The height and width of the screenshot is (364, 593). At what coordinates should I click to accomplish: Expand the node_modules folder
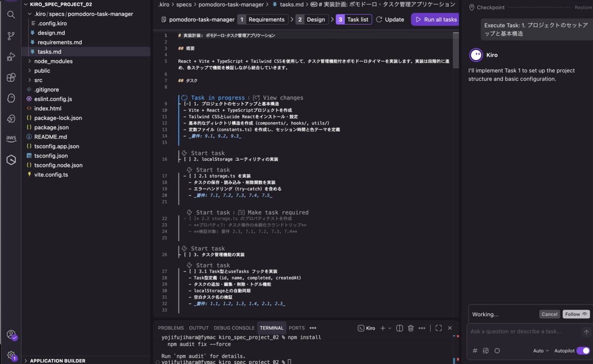point(30,61)
